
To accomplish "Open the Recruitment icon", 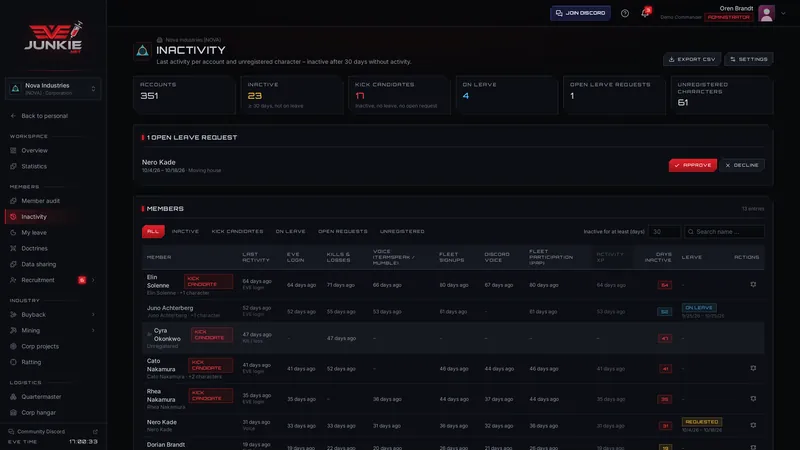I will [x=13, y=280].
